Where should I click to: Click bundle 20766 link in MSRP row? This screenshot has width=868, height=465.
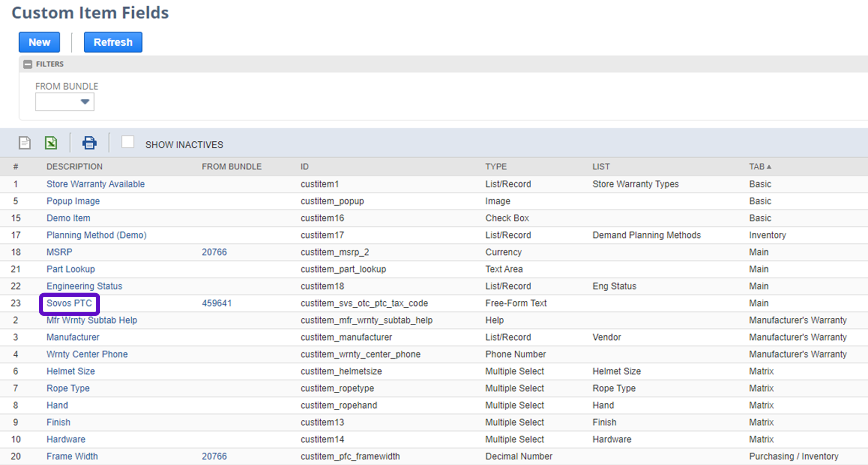[214, 252]
